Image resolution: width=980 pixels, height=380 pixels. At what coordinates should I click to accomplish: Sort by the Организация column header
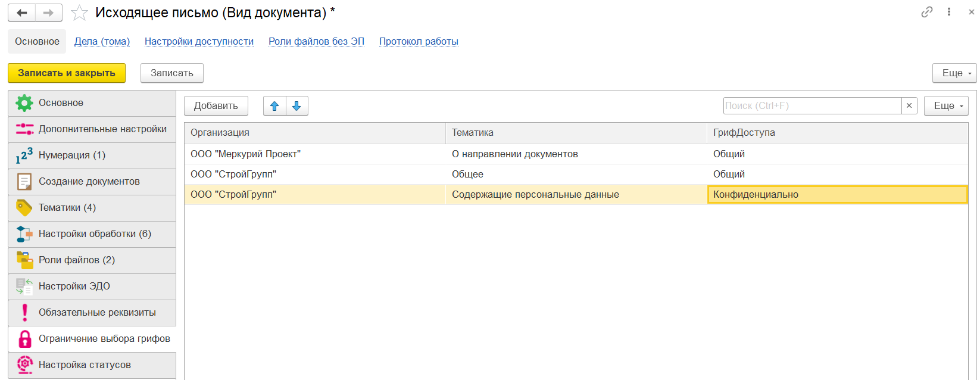coord(314,133)
